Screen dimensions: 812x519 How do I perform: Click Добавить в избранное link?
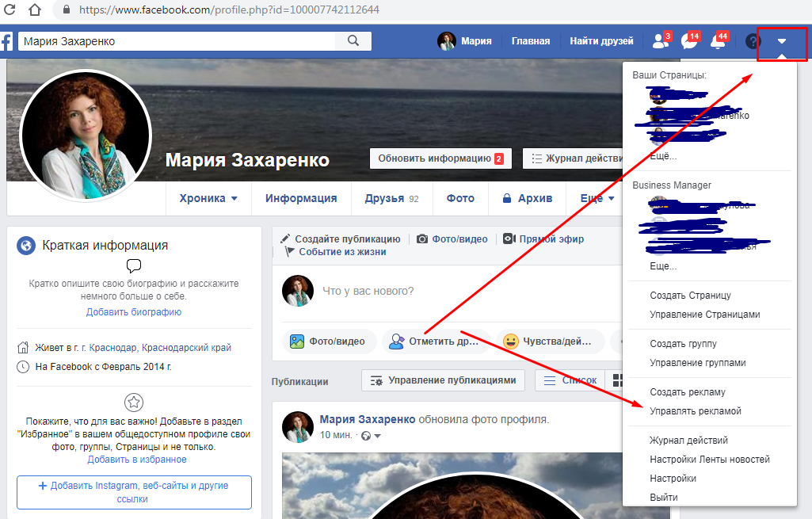point(137,460)
